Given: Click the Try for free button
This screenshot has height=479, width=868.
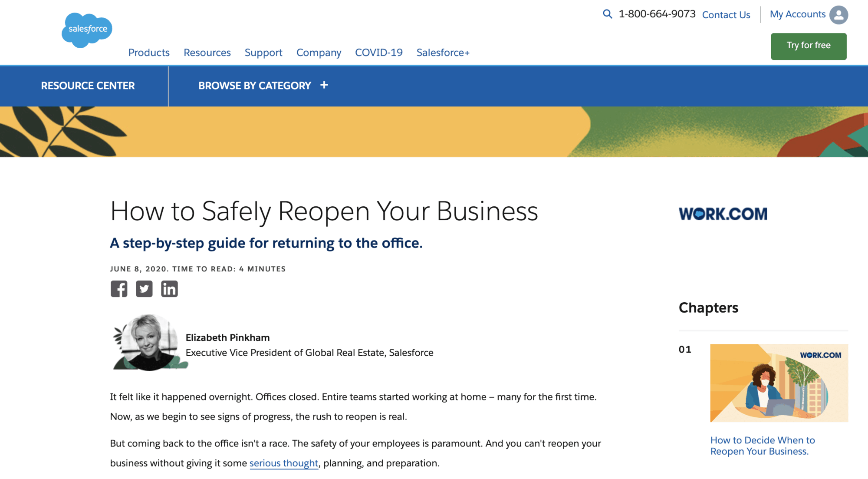Looking at the screenshot, I should tap(809, 46).
